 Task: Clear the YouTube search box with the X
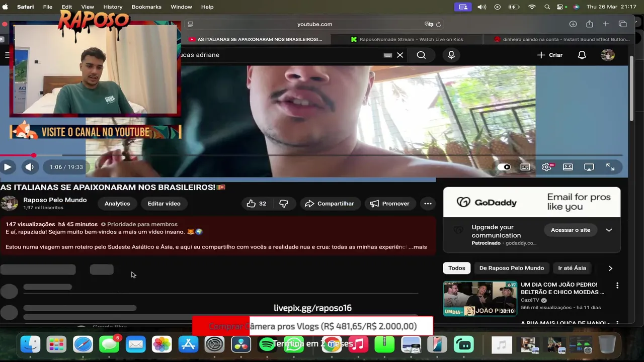pos(400,55)
